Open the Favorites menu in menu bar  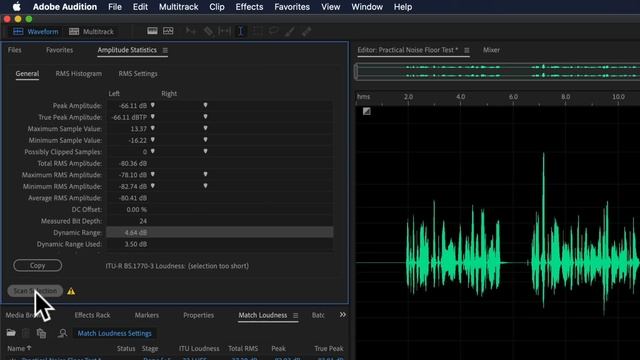[x=292, y=7]
